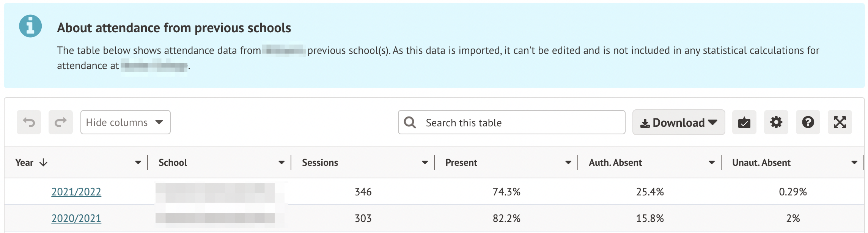Open Auth. Absent column dropdown arrow

click(x=712, y=162)
